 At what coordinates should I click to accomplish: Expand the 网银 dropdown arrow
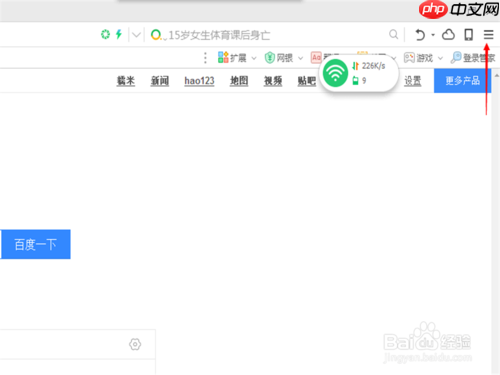(300, 58)
